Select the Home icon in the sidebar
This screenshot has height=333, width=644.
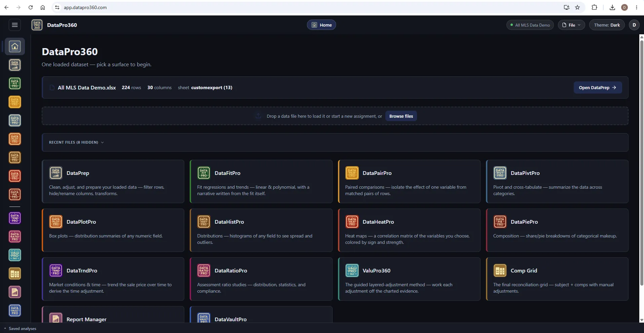tap(15, 46)
